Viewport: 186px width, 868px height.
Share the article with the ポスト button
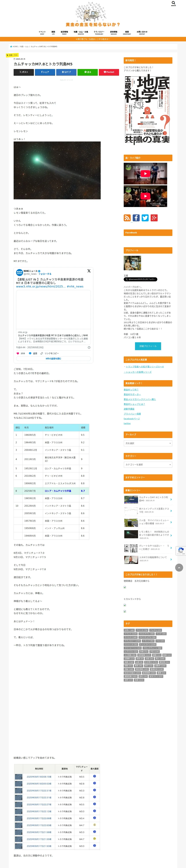pyautogui.click(x=24, y=72)
